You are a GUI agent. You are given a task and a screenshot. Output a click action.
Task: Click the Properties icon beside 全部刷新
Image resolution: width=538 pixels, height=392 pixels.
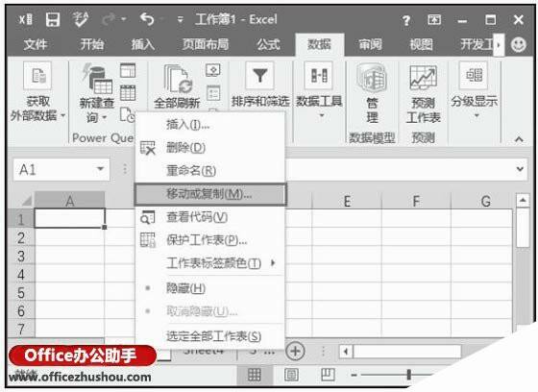click(x=212, y=92)
